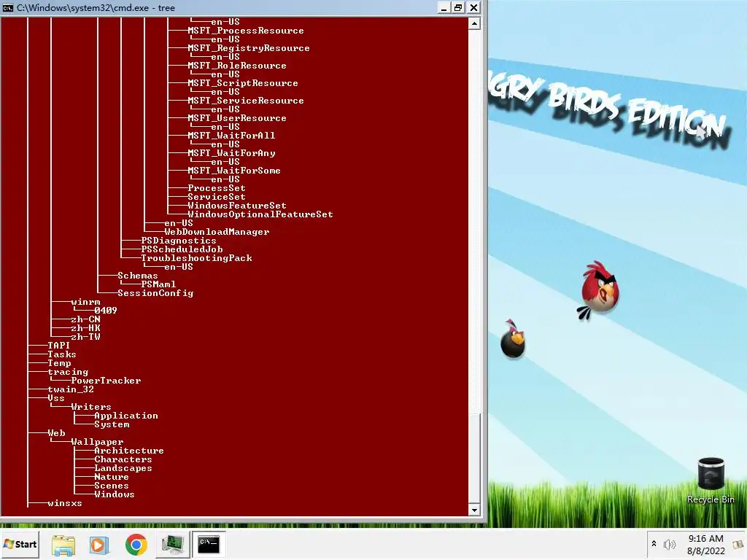Click the MSFT_RegistryResource line
The height and width of the screenshot is (560, 747).
click(x=248, y=48)
